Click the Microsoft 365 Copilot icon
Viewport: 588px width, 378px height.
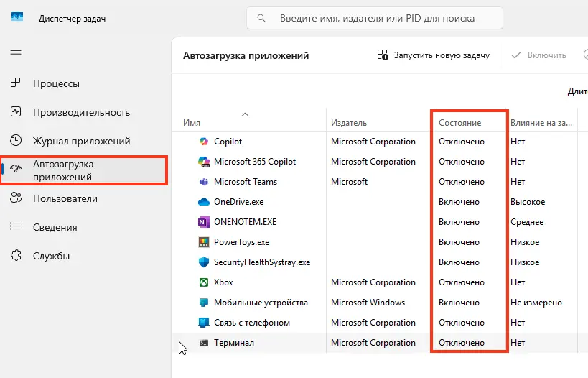[x=202, y=162]
